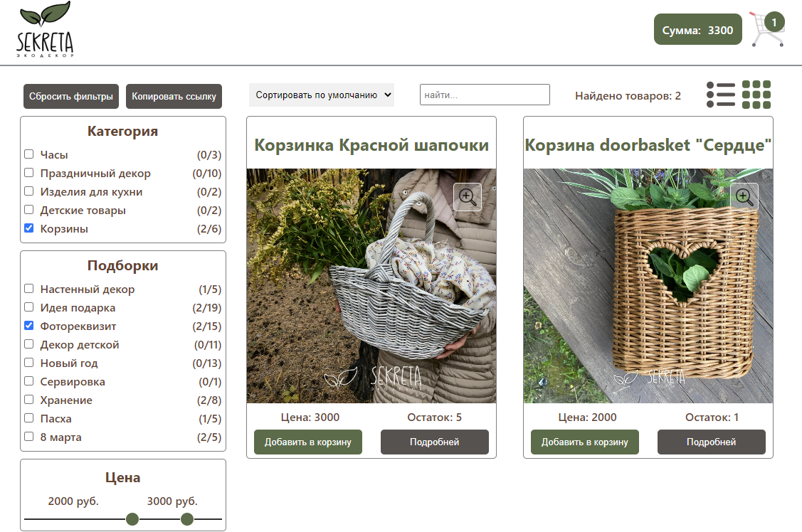Click the Корзина doorbasket "Сердце" title

click(x=648, y=145)
